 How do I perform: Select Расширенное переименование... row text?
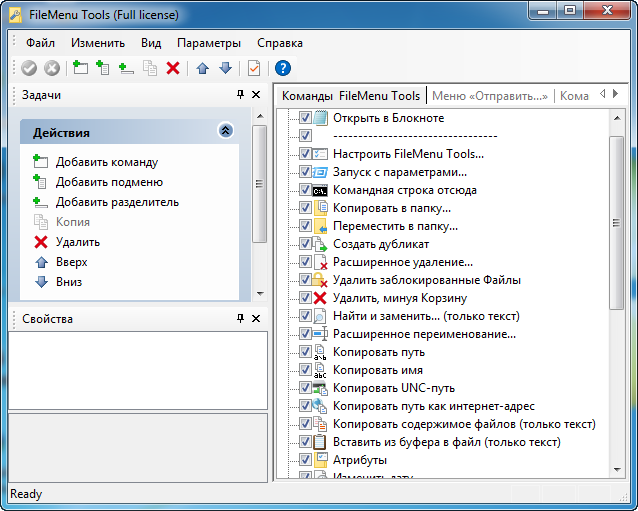click(x=424, y=334)
